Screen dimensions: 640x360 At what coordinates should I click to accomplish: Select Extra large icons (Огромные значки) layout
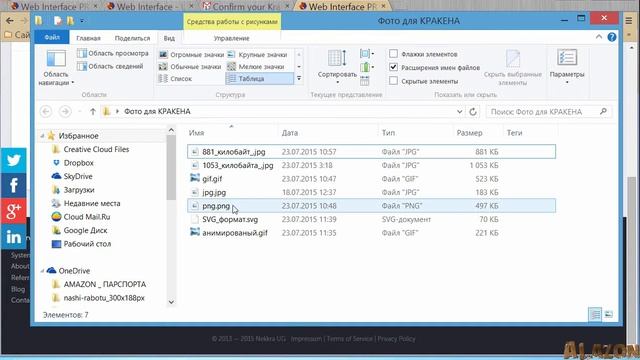[191, 54]
